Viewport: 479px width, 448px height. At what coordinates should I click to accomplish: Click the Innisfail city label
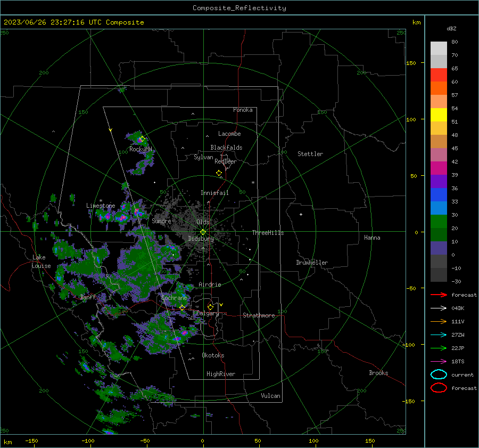click(214, 193)
